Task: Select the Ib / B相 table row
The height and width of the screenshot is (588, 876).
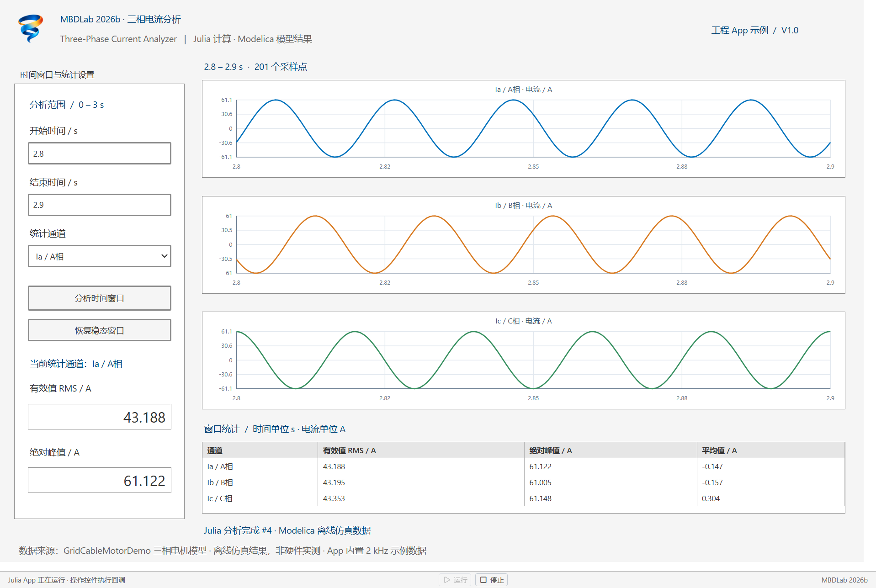Action: [x=523, y=482]
